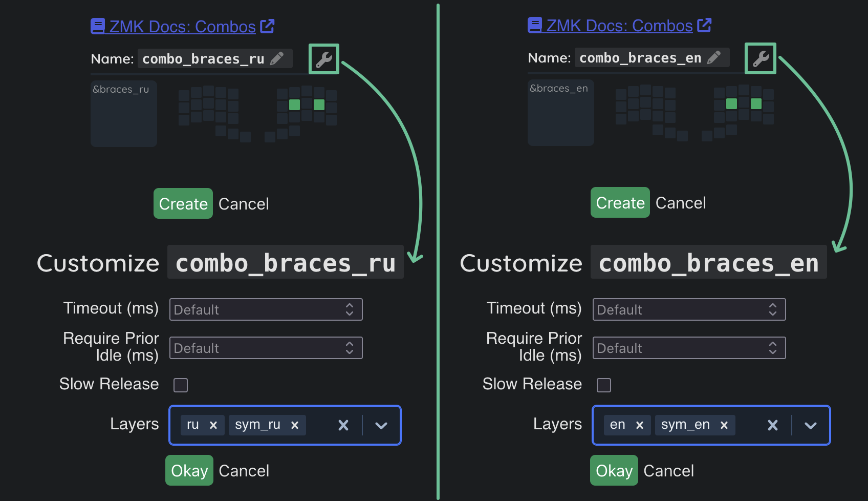Remove the en layer tag
868x501 pixels.
click(640, 425)
